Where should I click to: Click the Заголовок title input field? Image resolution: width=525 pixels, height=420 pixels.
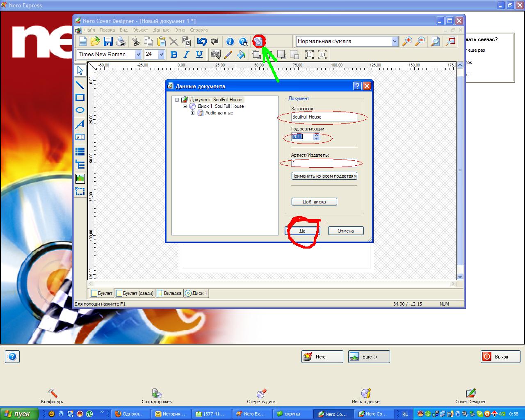click(x=324, y=117)
